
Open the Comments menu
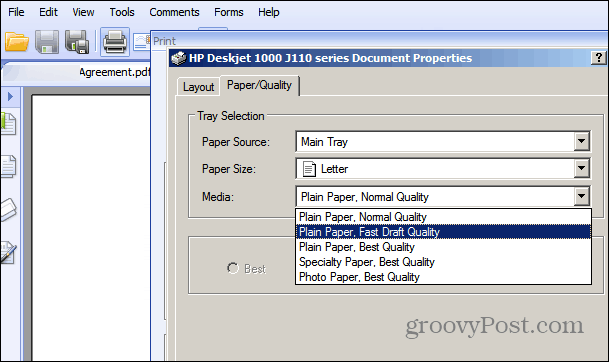point(174,12)
